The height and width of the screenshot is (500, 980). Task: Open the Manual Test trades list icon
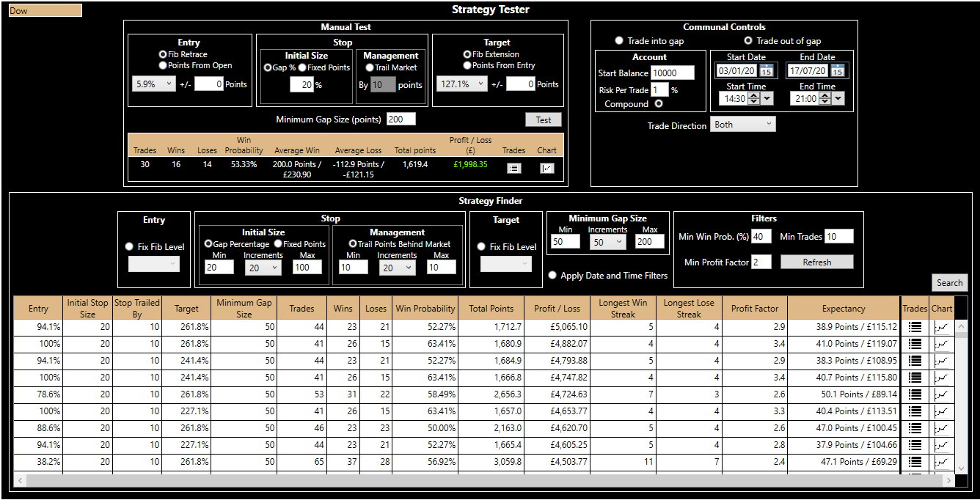(514, 168)
